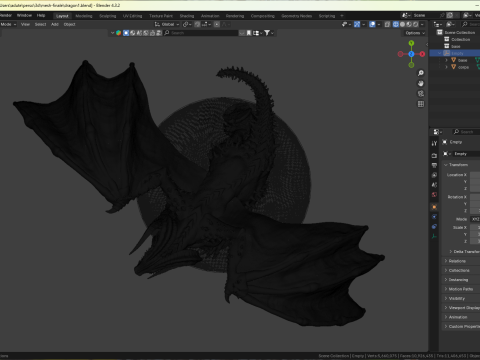Open the Output properties tab icon
480x360 pixels.
[434, 165]
